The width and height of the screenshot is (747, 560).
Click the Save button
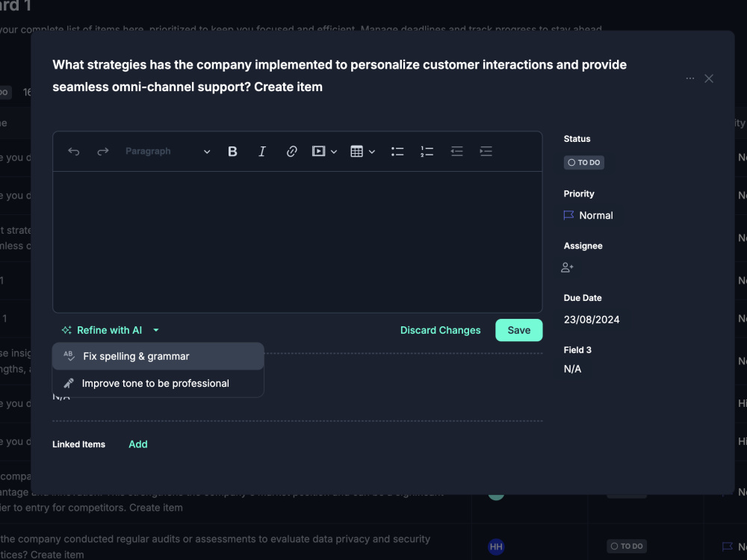pos(519,330)
